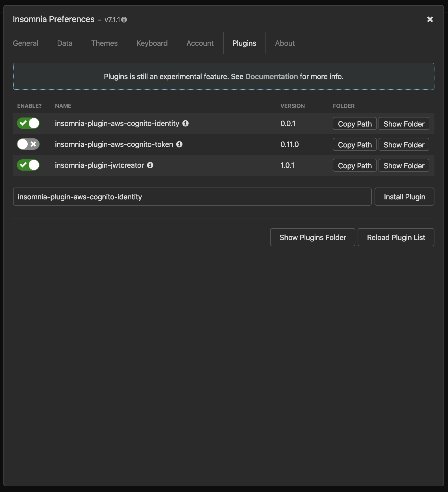Click plugin name insomnia-plugin-jwtcreator

coord(99,165)
